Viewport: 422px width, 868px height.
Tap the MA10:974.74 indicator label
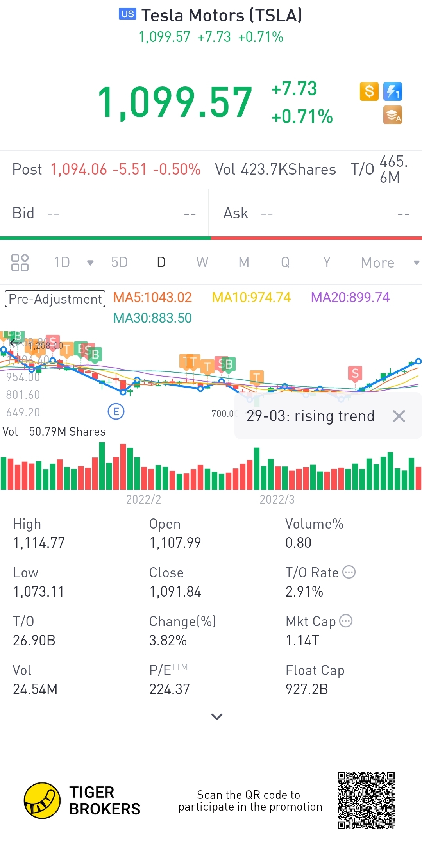pos(251,298)
